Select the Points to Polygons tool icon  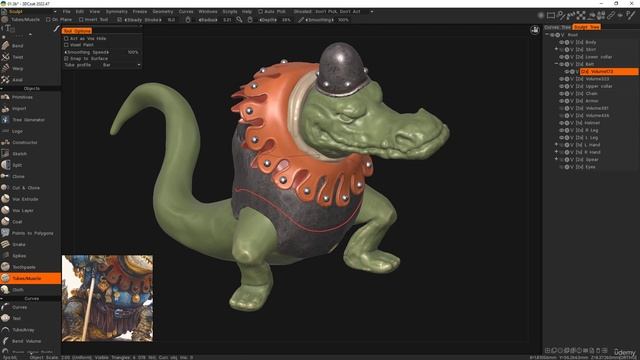pos(5,233)
